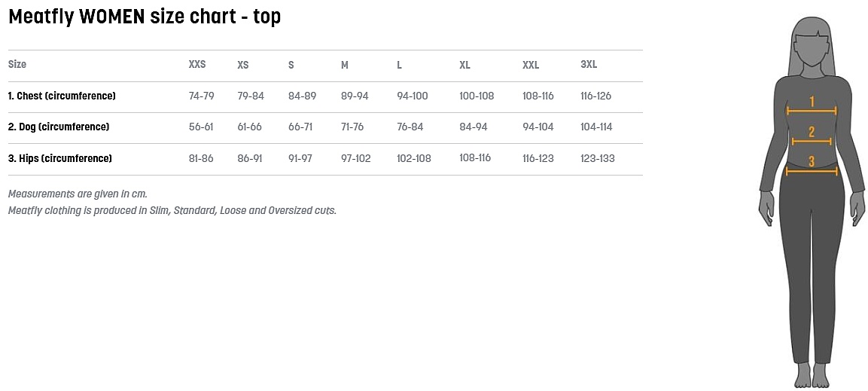Click the "1. Chest (circumference)" row label
This screenshot has width=868, height=391.
(62, 96)
